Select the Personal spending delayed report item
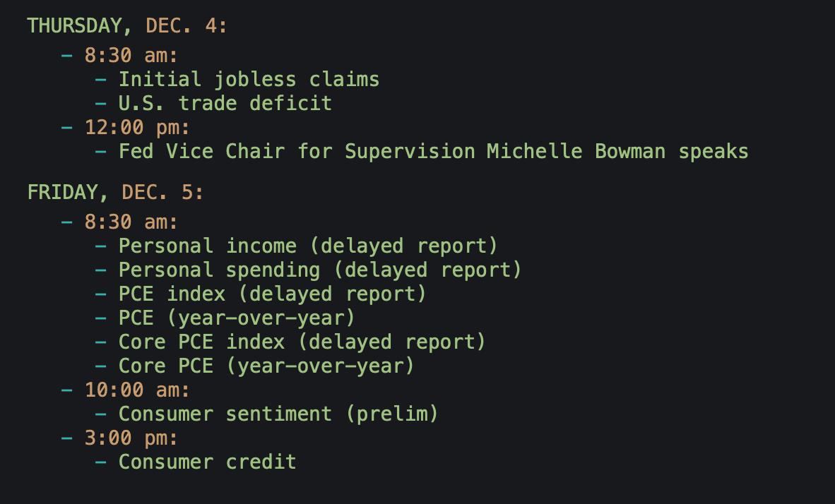Image resolution: width=835 pixels, height=504 pixels. 320,270
